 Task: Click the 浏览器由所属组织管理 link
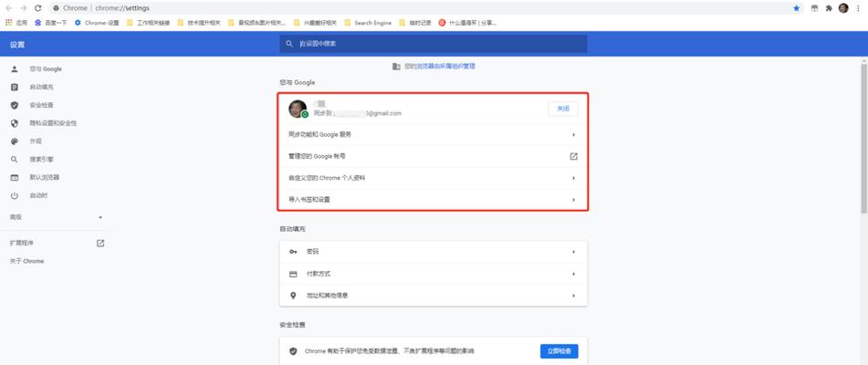[445, 67]
